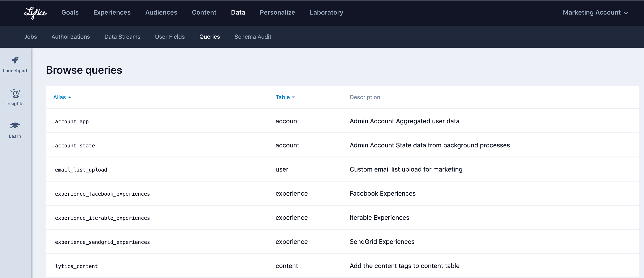This screenshot has width=644, height=278.
Task: Click 'Add the content tags to content table'
Action: pos(404,266)
